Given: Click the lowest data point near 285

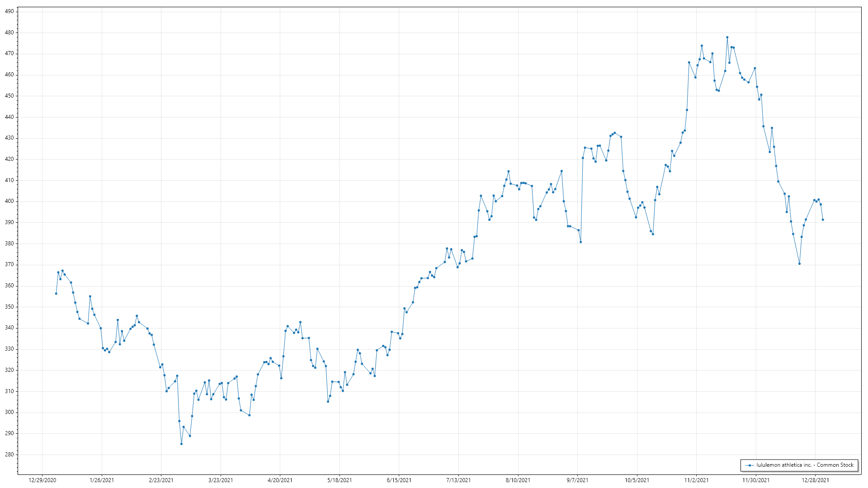Looking at the screenshot, I should click(181, 444).
